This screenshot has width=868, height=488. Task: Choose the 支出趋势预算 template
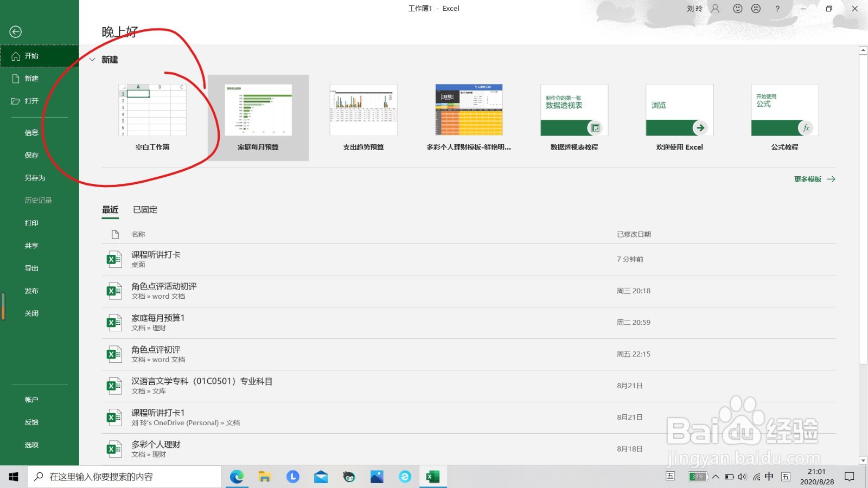pos(363,118)
